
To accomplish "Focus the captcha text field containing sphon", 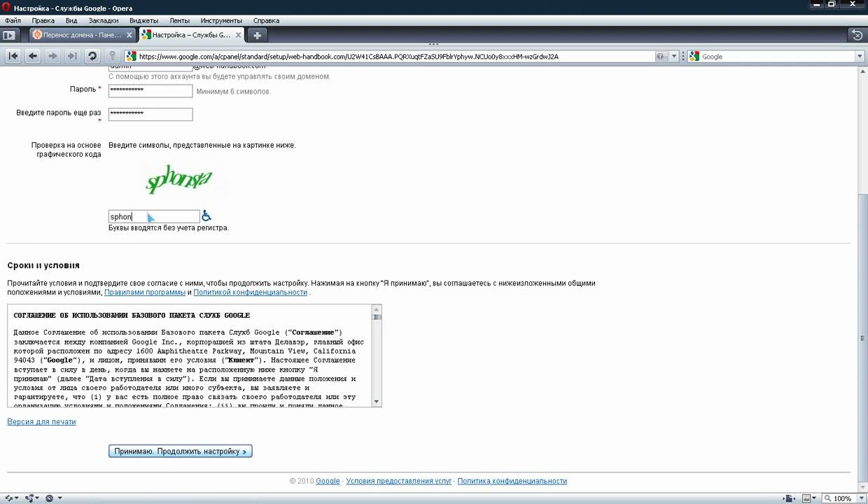I will [154, 217].
